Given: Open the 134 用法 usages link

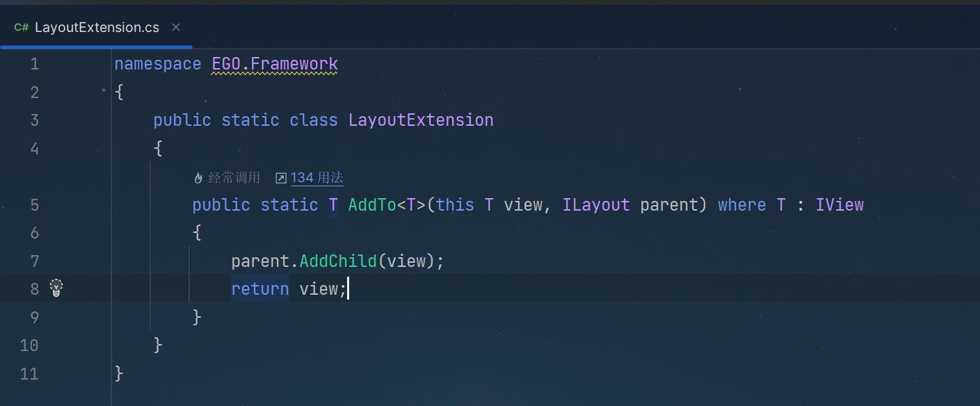Looking at the screenshot, I should tap(317, 178).
